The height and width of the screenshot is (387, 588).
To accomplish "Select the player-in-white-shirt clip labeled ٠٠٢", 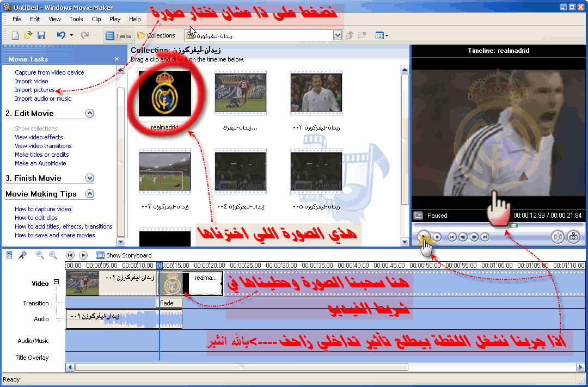I will [316, 93].
